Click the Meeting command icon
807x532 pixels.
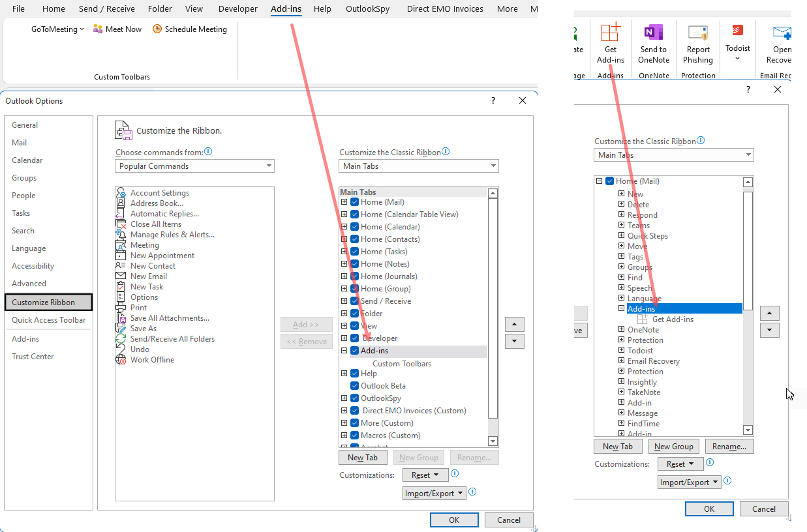[121, 245]
